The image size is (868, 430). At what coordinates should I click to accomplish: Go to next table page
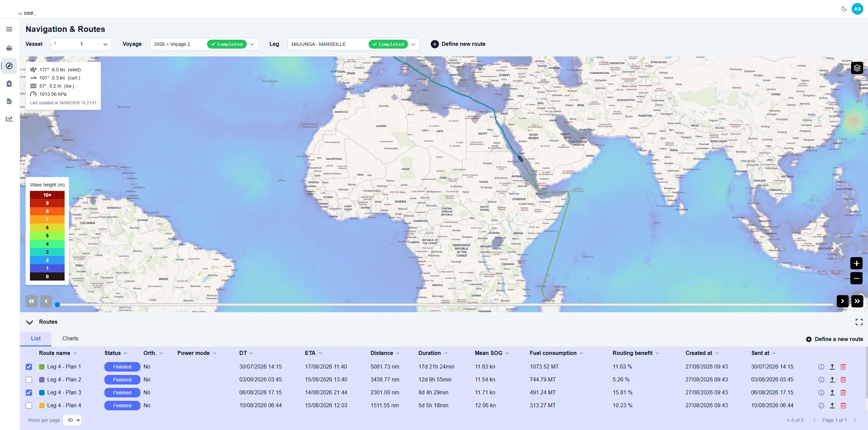pos(855,420)
